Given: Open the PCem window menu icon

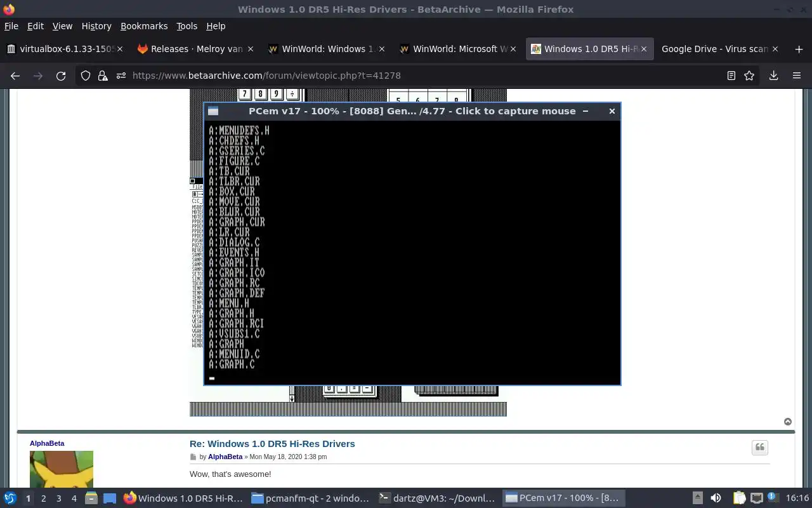Looking at the screenshot, I should click(213, 111).
